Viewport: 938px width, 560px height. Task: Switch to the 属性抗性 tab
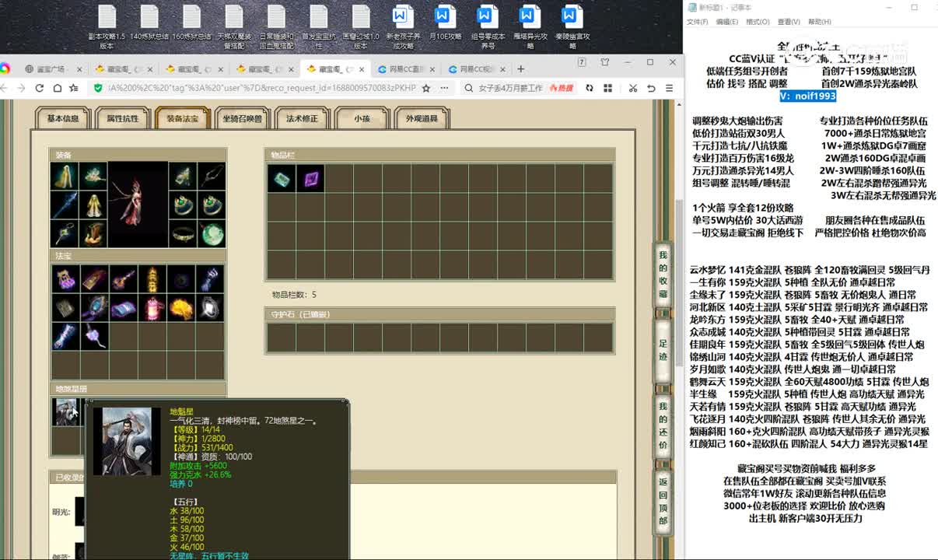pos(123,118)
